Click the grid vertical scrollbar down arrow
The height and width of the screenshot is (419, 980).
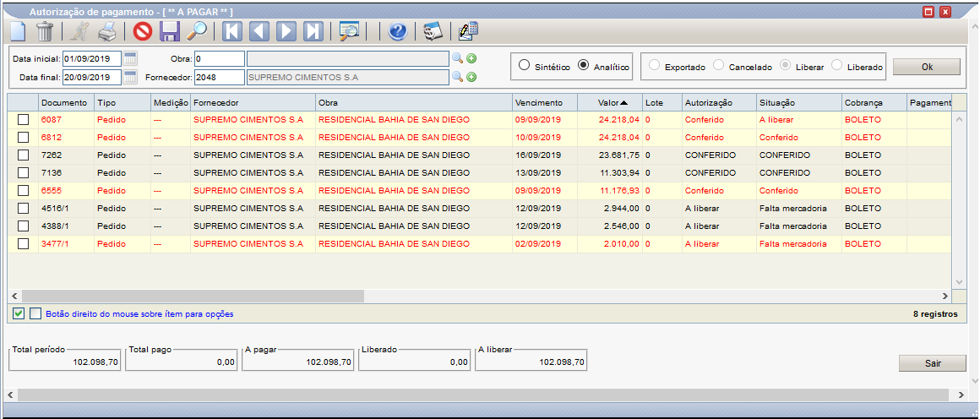[961, 281]
